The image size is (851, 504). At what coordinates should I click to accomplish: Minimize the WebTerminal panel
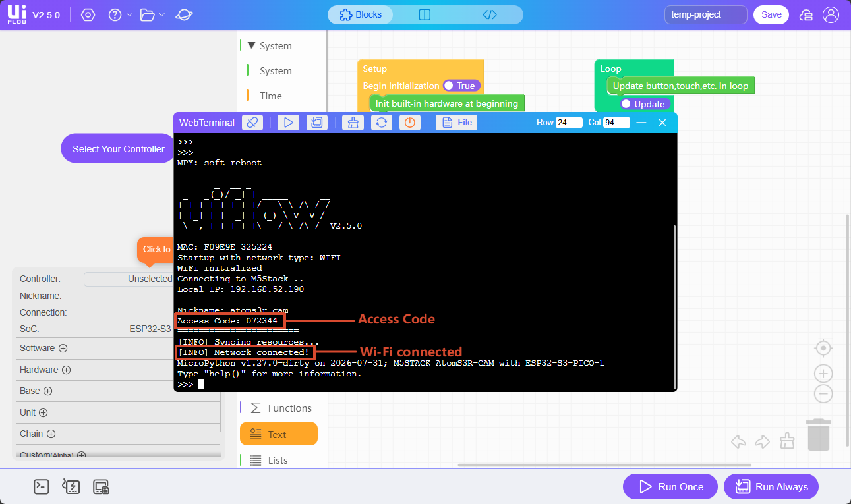click(641, 123)
